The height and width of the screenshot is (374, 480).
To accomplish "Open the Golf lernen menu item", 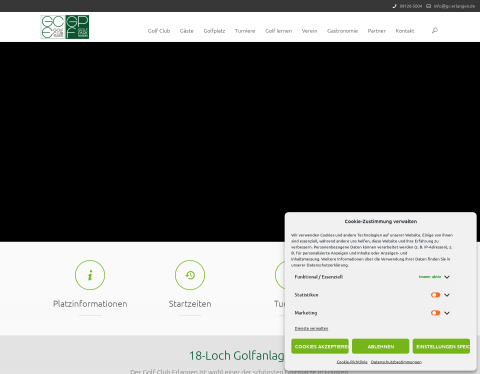I will pos(279,31).
